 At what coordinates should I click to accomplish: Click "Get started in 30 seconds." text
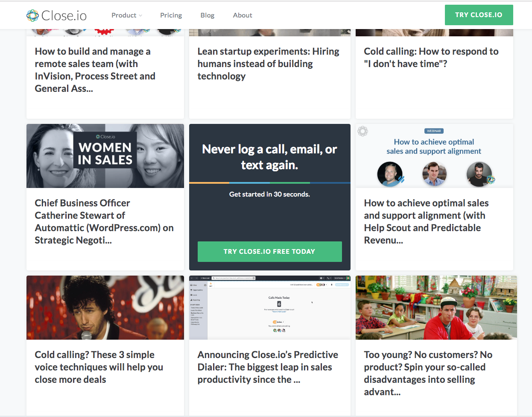tap(269, 194)
